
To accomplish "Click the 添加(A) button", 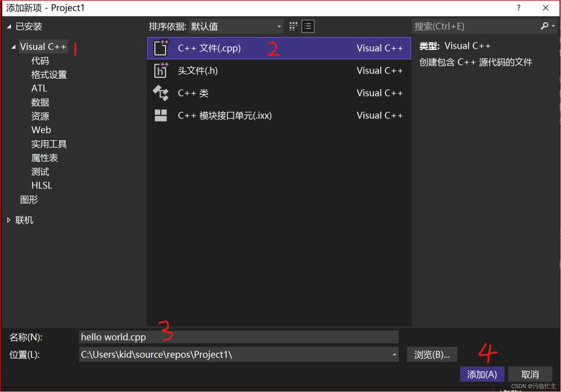I will click(x=482, y=374).
